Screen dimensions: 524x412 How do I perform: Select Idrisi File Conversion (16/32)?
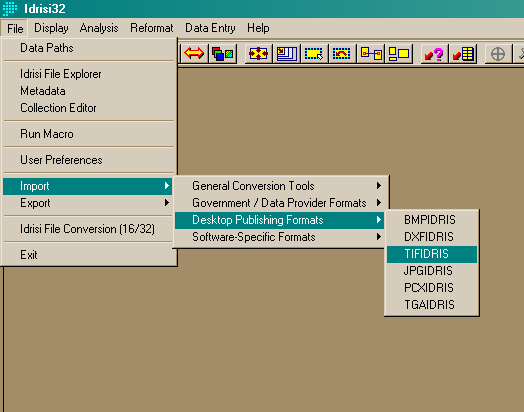coord(89,229)
